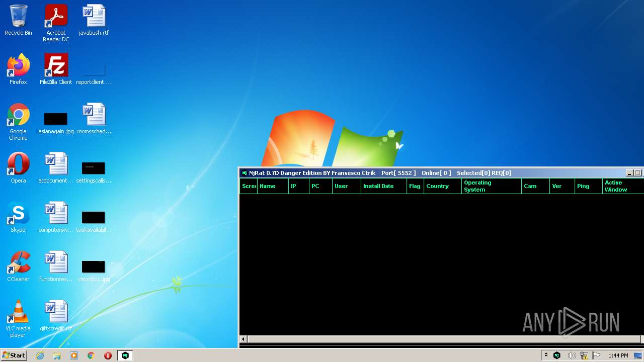The image size is (644, 362).
Task: Select the javabush.rtf document icon
Action: (94, 20)
